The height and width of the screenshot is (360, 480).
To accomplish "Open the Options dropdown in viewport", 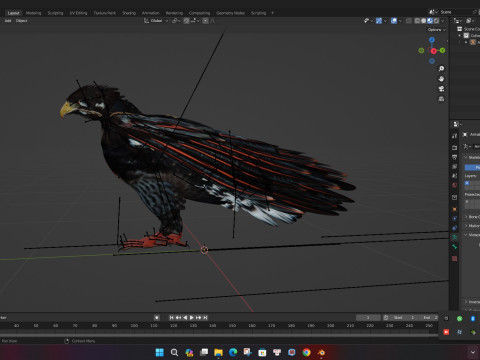I will click(x=437, y=30).
